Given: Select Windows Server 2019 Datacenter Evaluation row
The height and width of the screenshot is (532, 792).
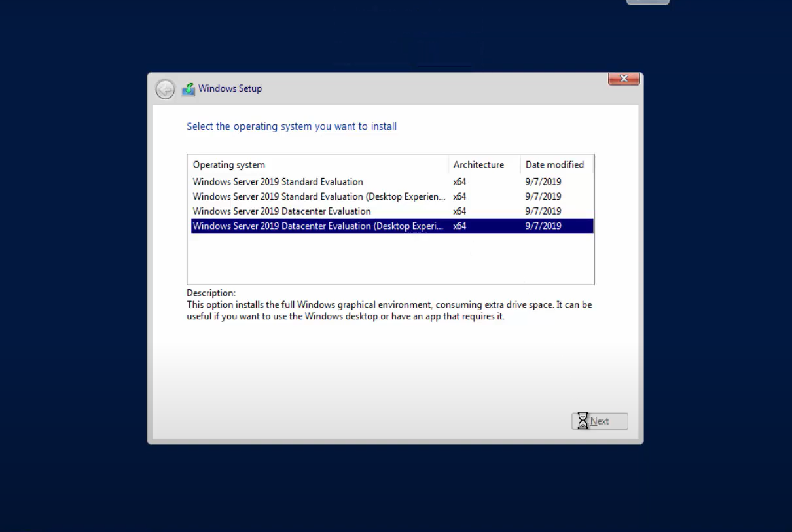Looking at the screenshot, I should click(x=392, y=211).
